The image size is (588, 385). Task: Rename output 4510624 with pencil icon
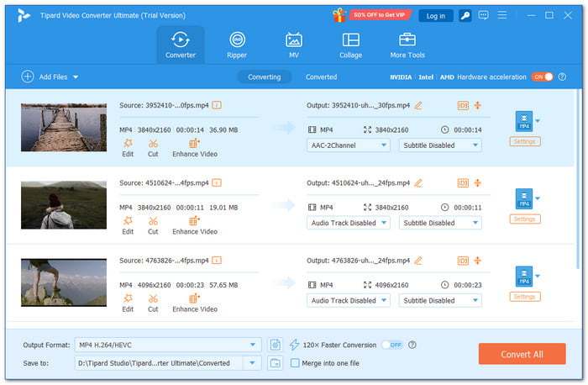pos(418,183)
